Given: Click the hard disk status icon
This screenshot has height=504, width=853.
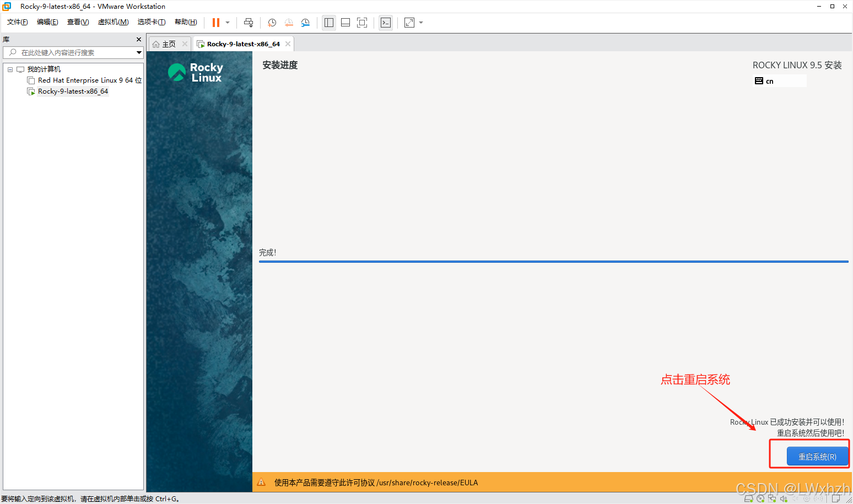Looking at the screenshot, I should 749,498.
